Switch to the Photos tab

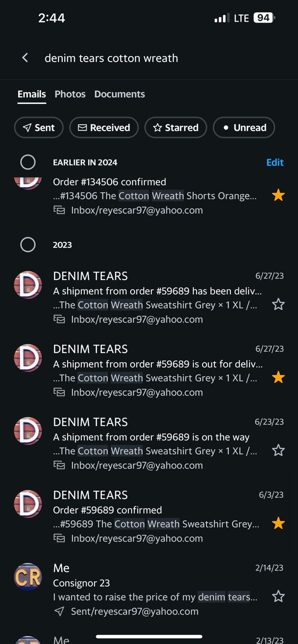70,94
